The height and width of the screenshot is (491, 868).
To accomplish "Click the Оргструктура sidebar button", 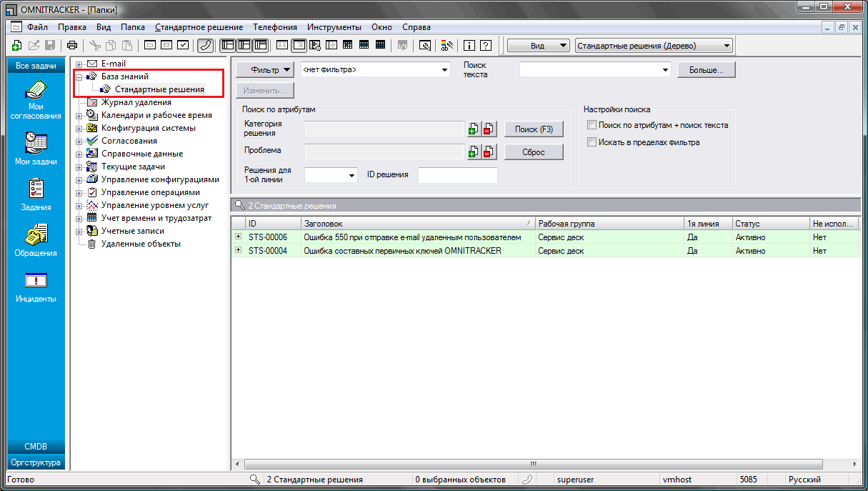I will click(36, 462).
